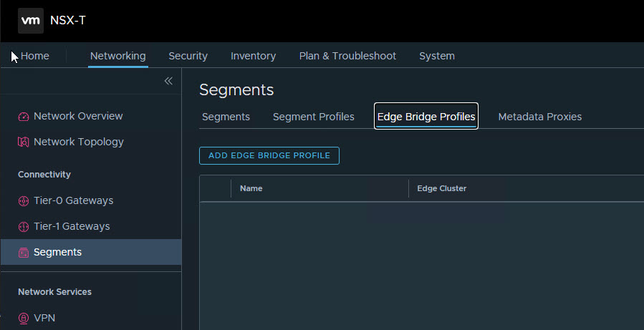
Task: Go to Plan & Troubleshoot
Action: [x=347, y=56]
